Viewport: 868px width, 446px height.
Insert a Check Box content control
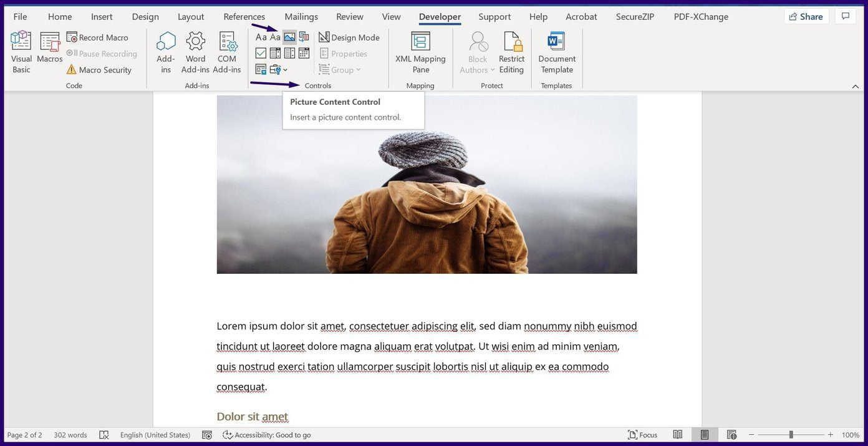(x=260, y=53)
